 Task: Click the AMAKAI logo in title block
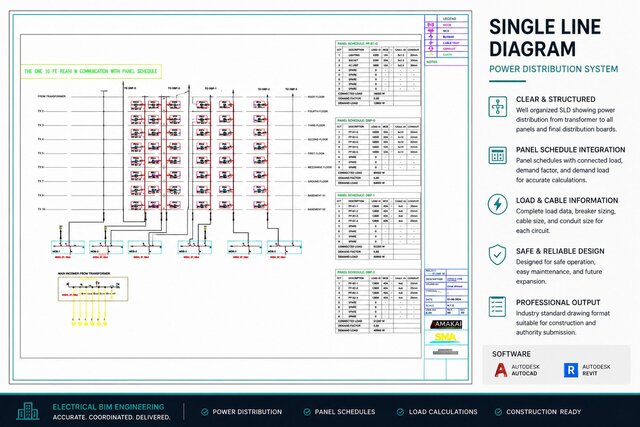tap(446, 324)
